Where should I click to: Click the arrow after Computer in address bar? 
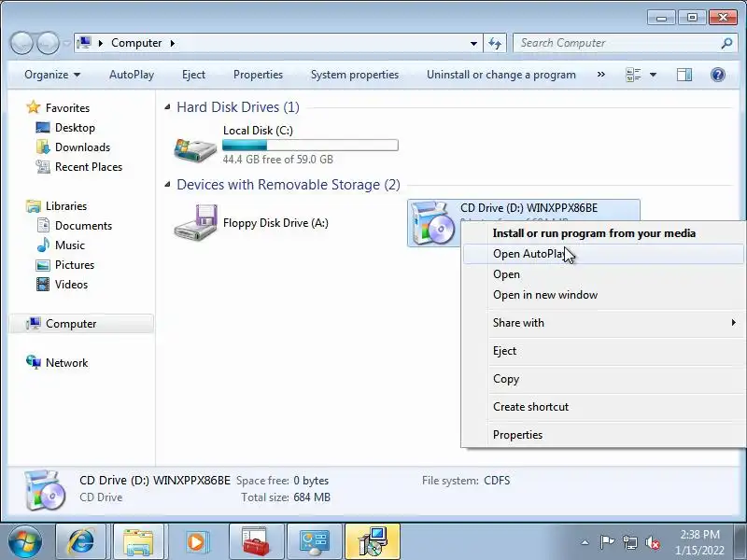pos(173,43)
